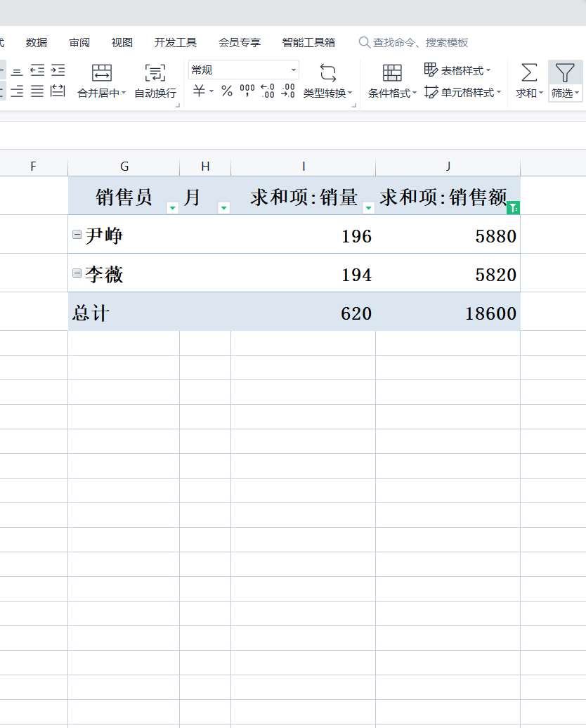
Task: Open 表格样式 table styles
Action: [x=457, y=70]
